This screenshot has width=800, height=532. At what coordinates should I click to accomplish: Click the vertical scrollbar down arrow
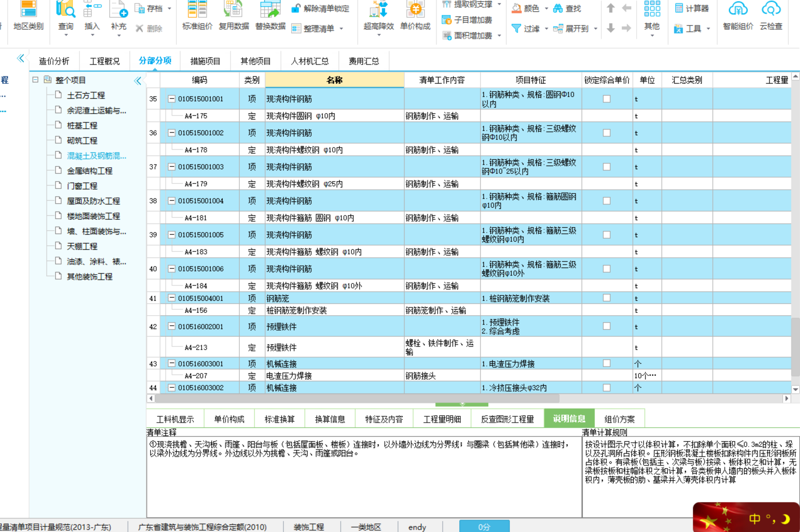click(x=795, y=389)
